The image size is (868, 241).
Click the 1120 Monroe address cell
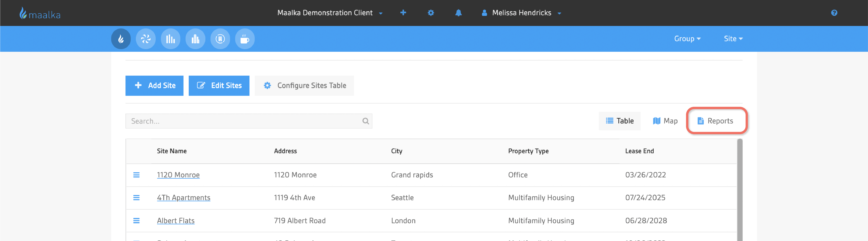(295, 175)
